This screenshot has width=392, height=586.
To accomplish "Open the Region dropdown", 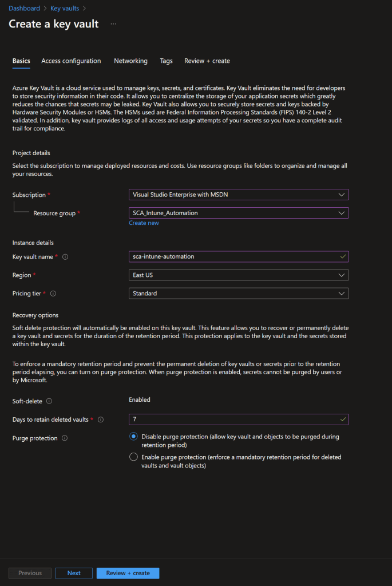I will point(239,275).
